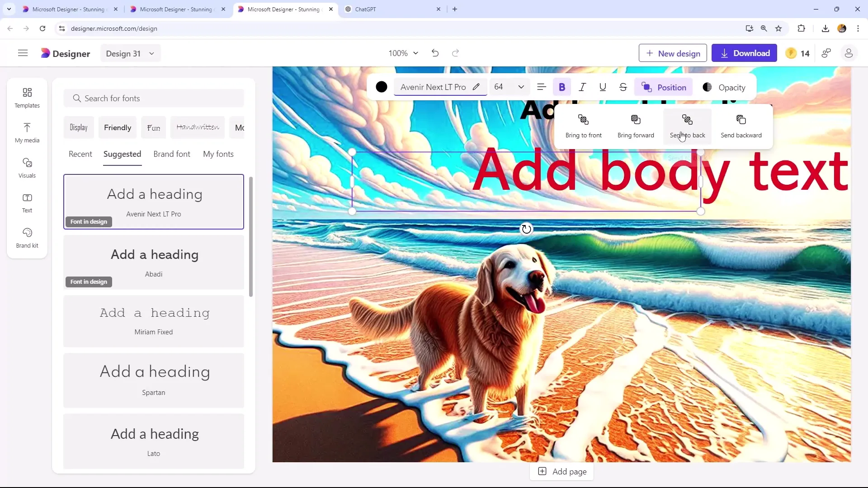
Task: Click the Opacity panel icon
Action: pos(709,88)
